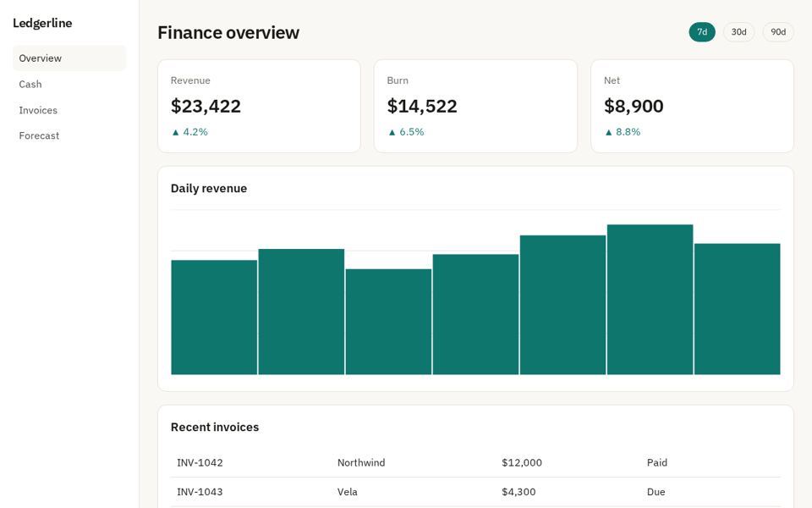The height and width of the screenshot is (508, 812).
Task: Click the Burn card value $14,522
Action: click(x=422, y=107)
